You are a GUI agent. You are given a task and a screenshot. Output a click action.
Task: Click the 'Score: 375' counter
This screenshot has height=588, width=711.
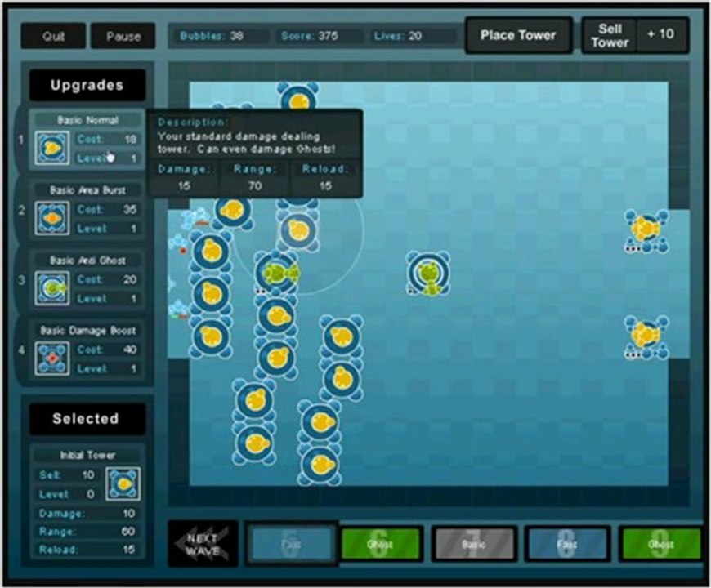(317, 36)
